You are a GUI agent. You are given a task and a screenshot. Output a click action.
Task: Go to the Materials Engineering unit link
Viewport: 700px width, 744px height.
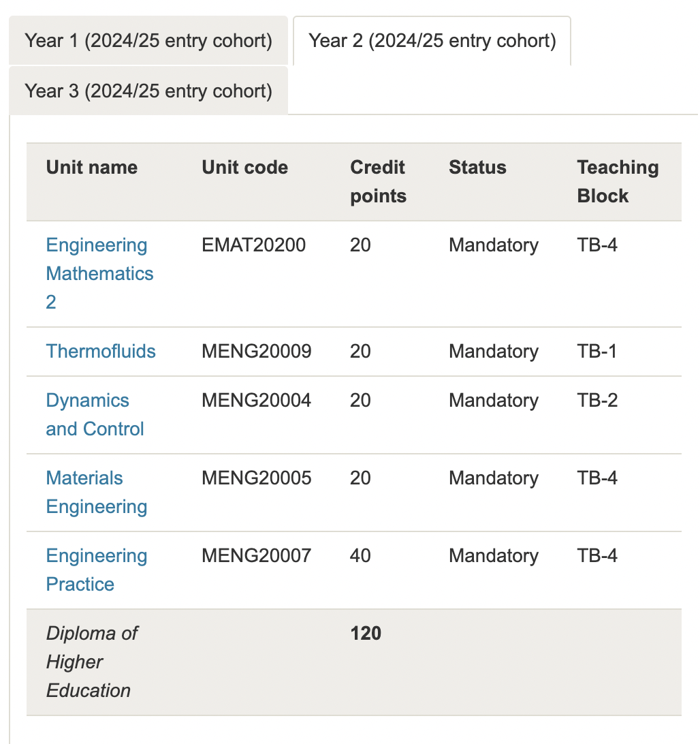pos(96,492)
